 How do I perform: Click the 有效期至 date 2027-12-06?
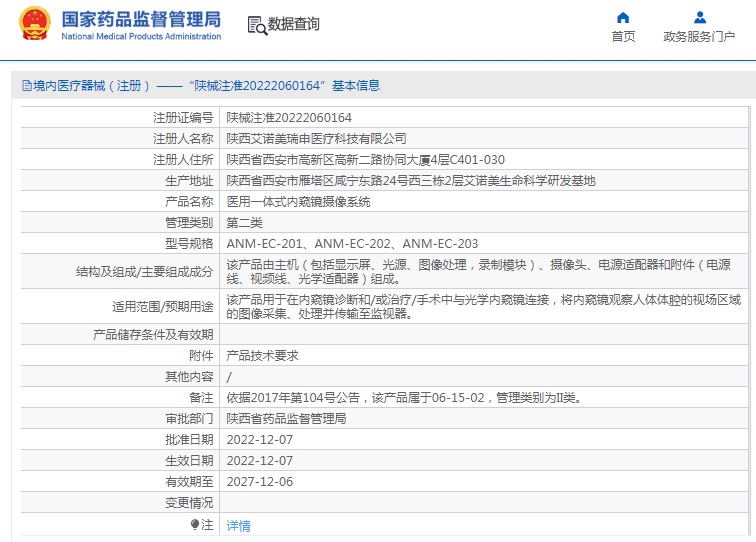[x=259, y=481]
